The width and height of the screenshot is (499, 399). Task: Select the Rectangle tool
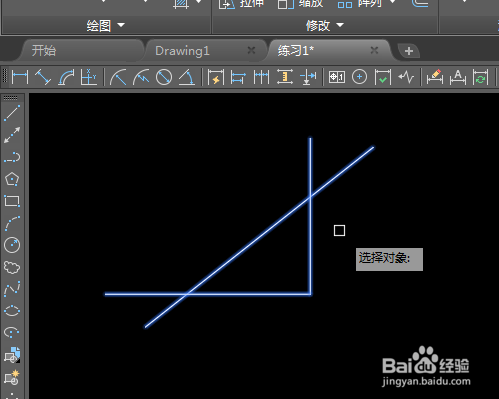(x=12, y=201)
